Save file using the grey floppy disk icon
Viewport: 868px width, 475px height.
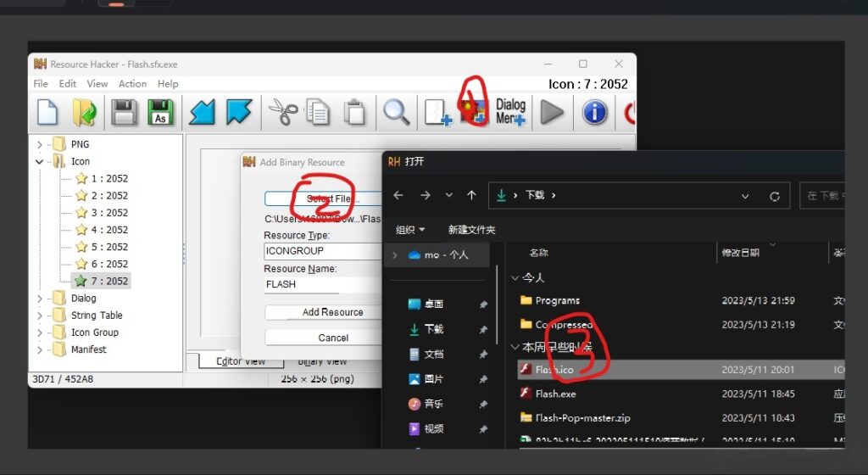[x=124, y=112]
